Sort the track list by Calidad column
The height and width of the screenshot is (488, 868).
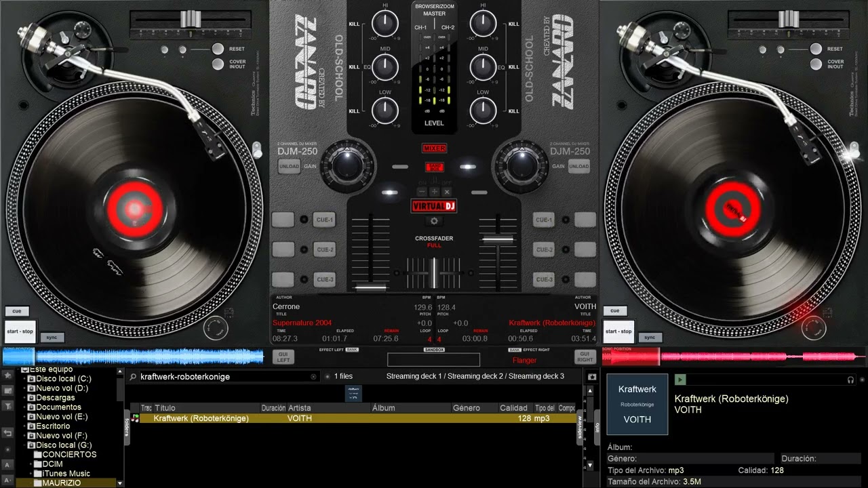515,408
